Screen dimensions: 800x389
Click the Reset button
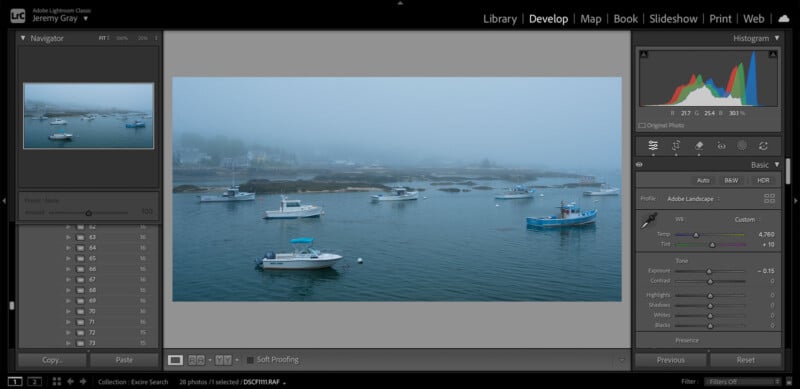tap(745, 360)
